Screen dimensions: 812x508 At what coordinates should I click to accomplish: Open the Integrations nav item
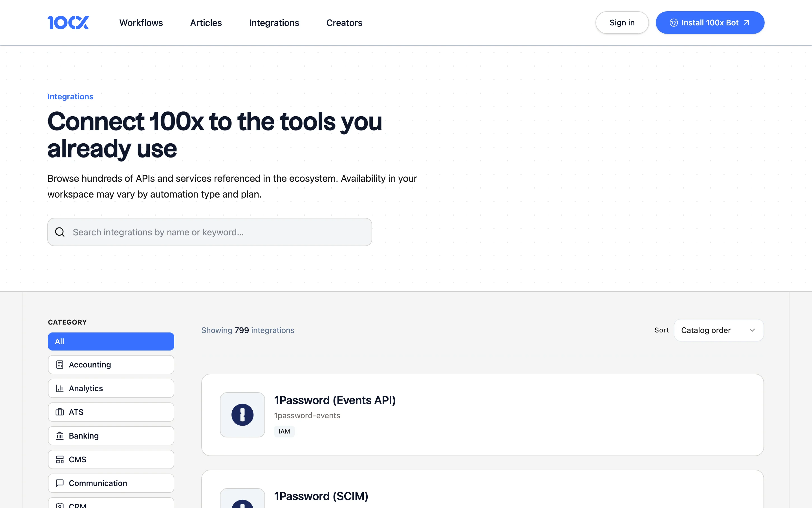274,23
